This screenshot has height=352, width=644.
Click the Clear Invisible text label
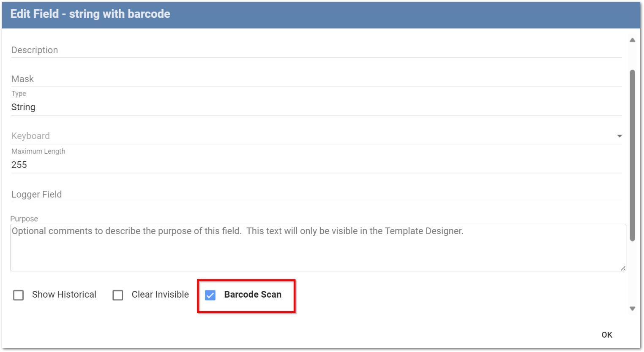(160, 295)
